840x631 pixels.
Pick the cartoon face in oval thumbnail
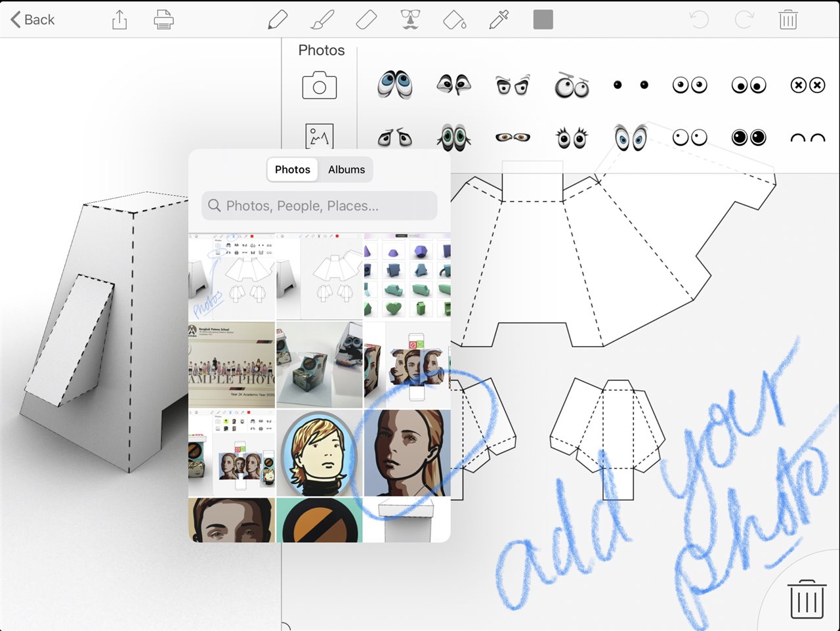pyautogui.click(x=320, y=453)
